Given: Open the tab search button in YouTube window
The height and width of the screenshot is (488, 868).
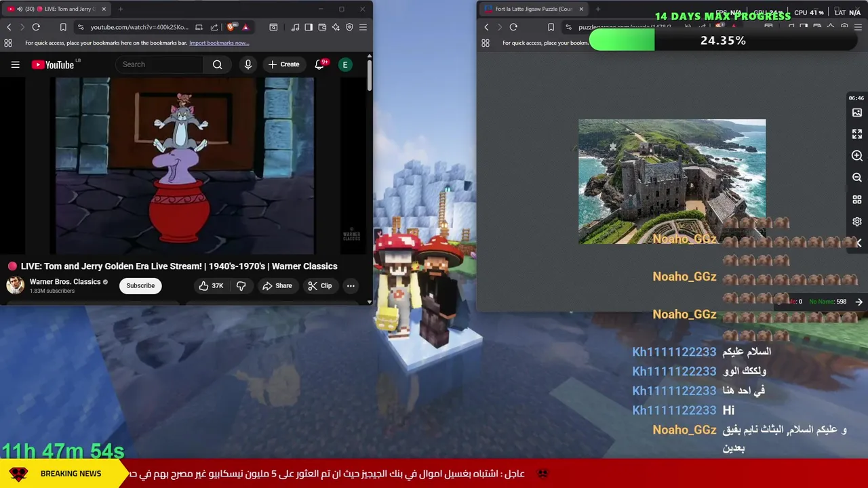Looking at the screenshot, I should coord(273,27).
